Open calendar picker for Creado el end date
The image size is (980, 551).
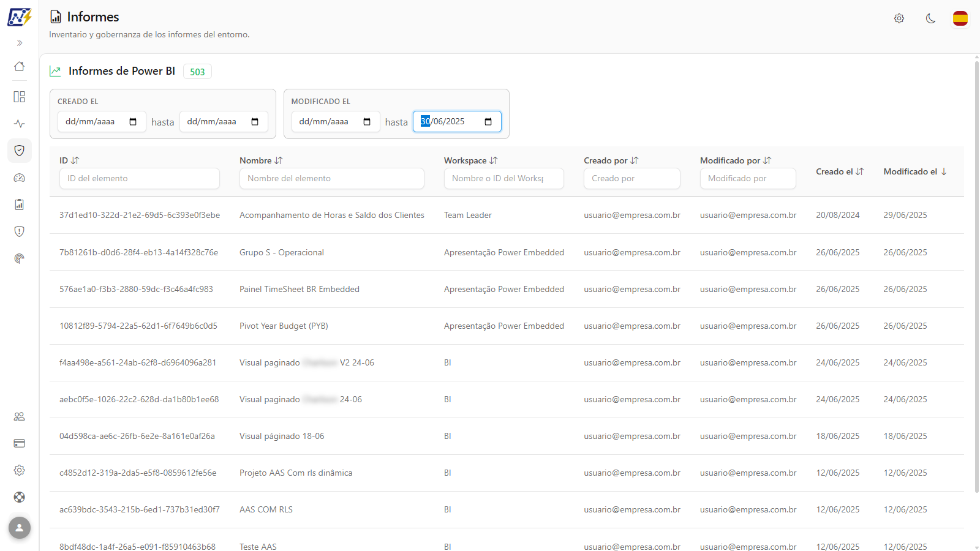point(255,122)
